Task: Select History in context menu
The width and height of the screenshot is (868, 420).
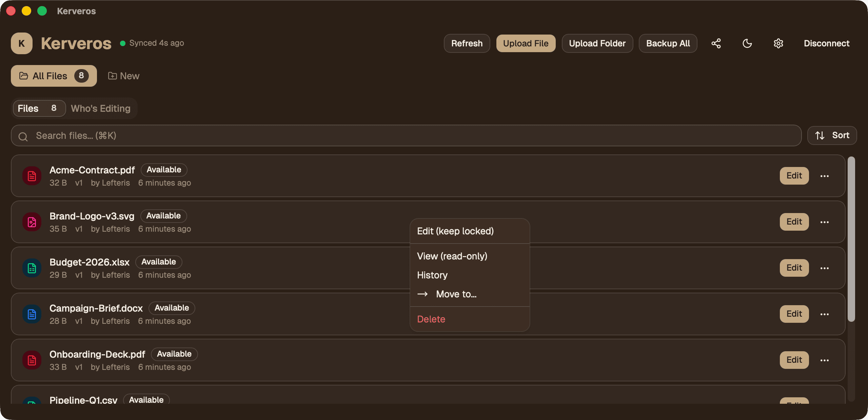Action: click(470, 275)
